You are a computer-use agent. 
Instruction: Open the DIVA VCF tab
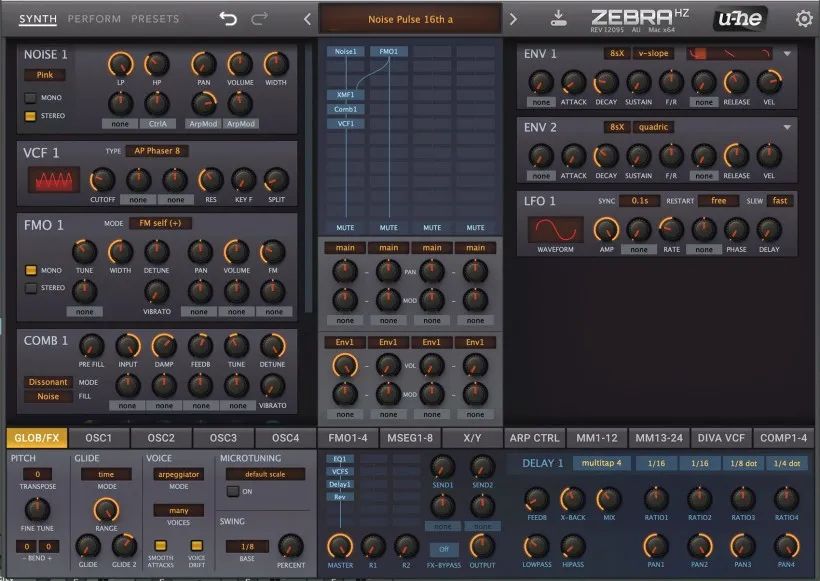[721, 438]
